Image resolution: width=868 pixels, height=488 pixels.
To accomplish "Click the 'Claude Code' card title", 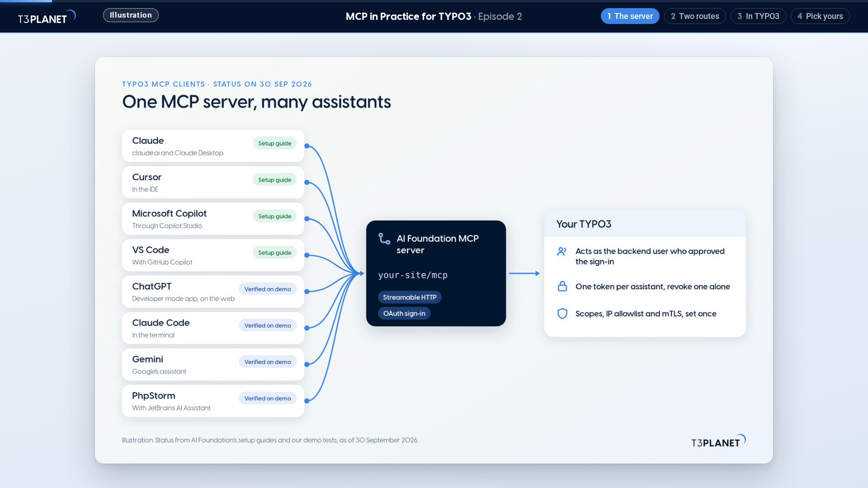I will 160,323.
